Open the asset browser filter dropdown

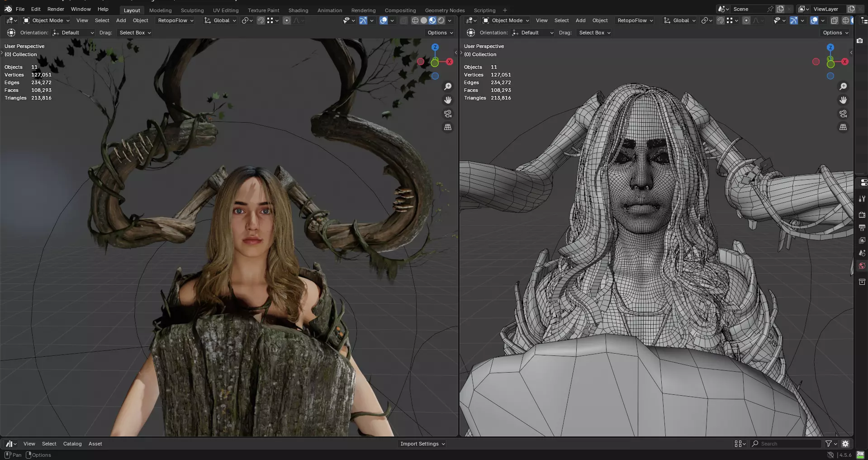click(831, 444)
